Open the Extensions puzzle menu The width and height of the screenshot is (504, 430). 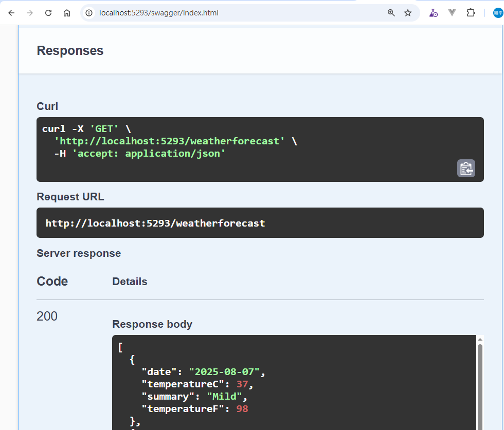[x=471, y=13]
